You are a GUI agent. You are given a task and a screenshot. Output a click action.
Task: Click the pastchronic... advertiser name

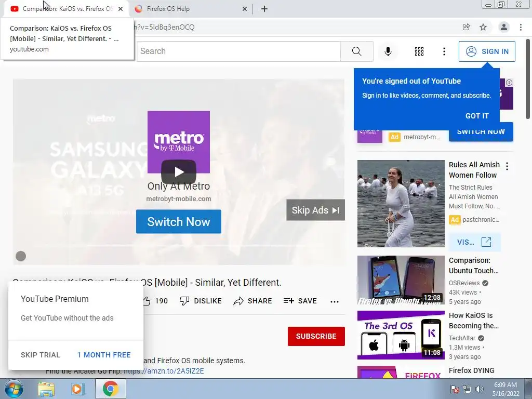pyautogui.click(x=481, y=220)
